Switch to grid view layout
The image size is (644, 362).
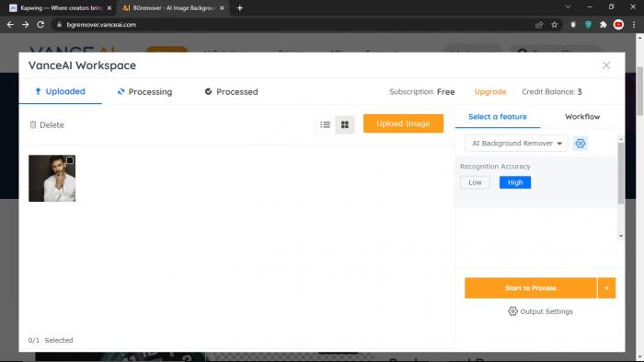point(345,124)
